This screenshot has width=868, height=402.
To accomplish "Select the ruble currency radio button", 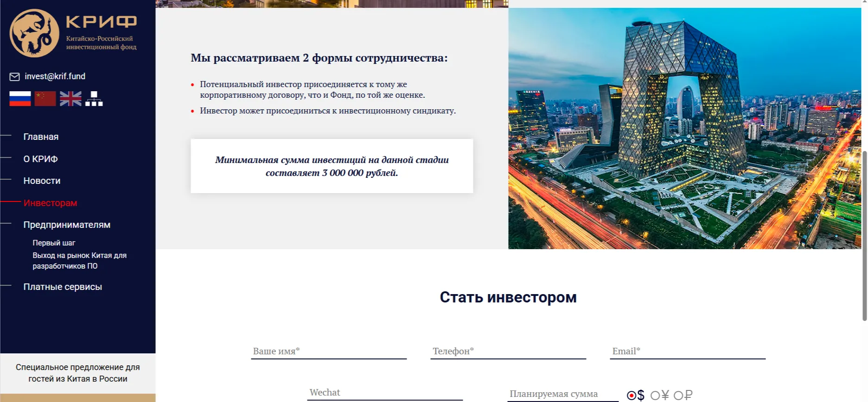I will click(x=678, y=396).
